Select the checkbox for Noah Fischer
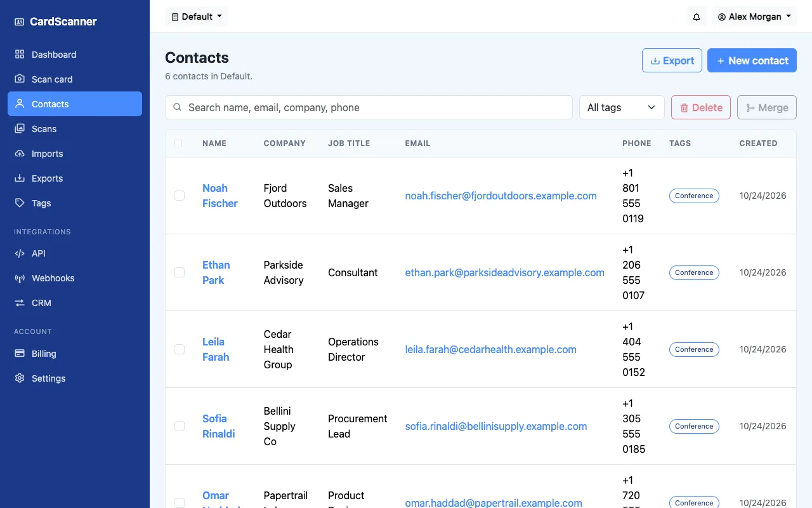Screen dimensions: 812x508 (x=180, y=196)
